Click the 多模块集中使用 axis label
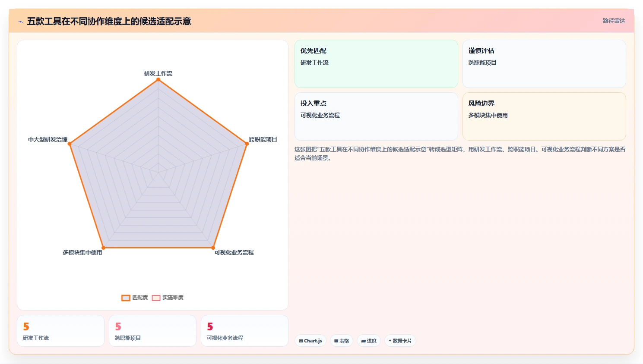Viewport: 643px width, 364px height. point(82,252)
